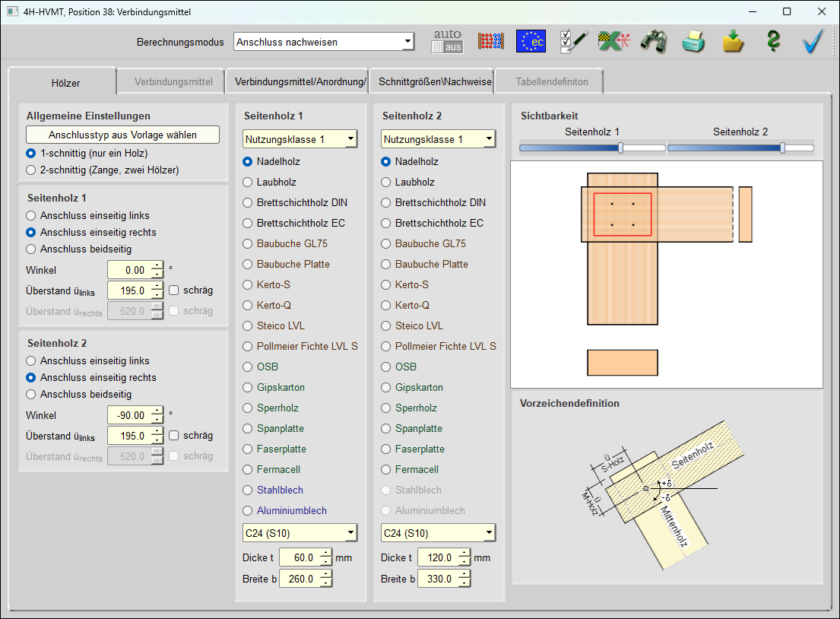Viewport: 840px width, 619px height.
Task: Click the checklist with pen icon
Action: (573, 41)
